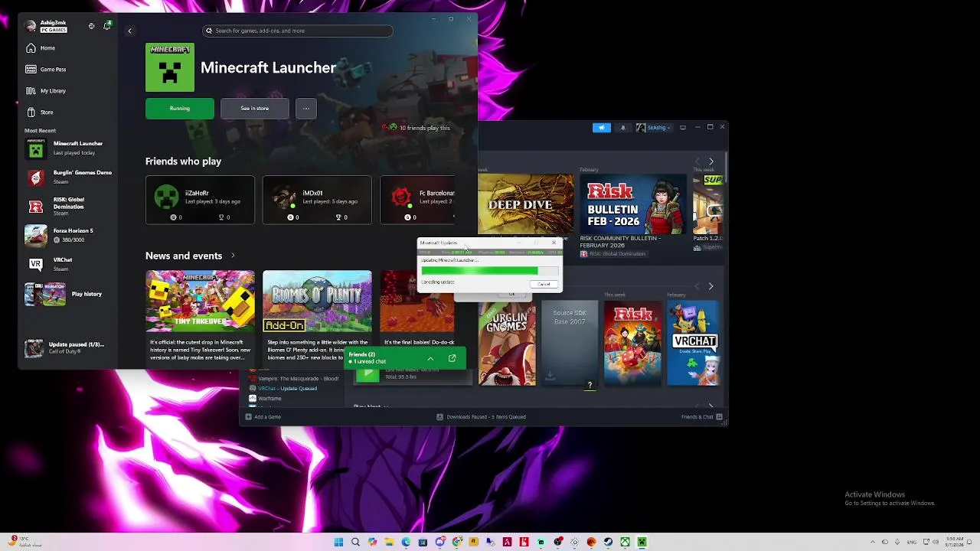Click Steam notifications bell icon
980x551 pixels.
coord(622,128)
